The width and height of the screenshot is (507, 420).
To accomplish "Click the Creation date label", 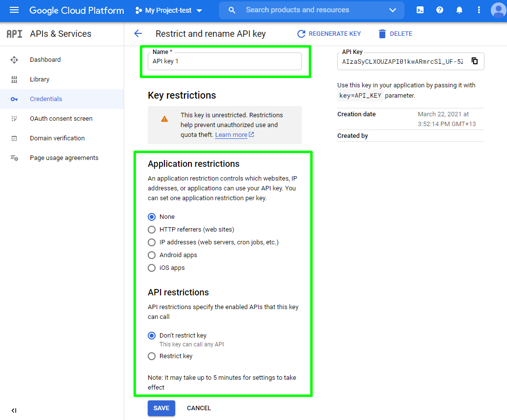I will [x=356, y=114].
